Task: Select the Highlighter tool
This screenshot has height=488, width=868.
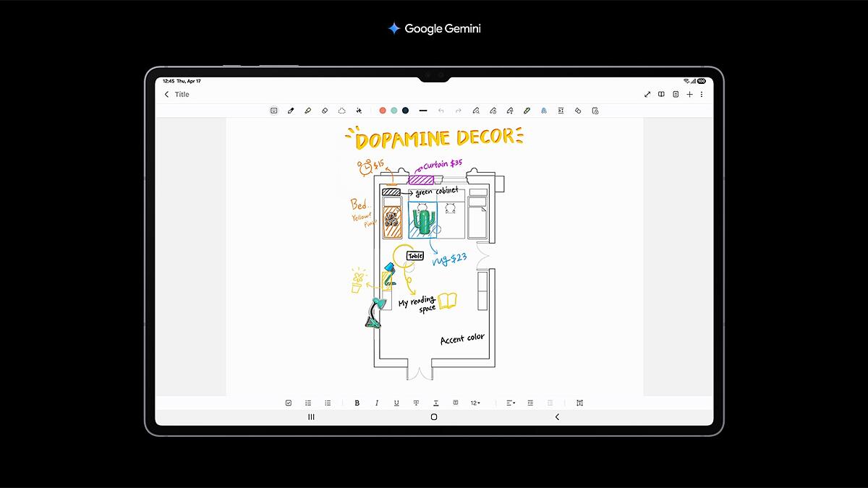Action: tap(307, 111)
